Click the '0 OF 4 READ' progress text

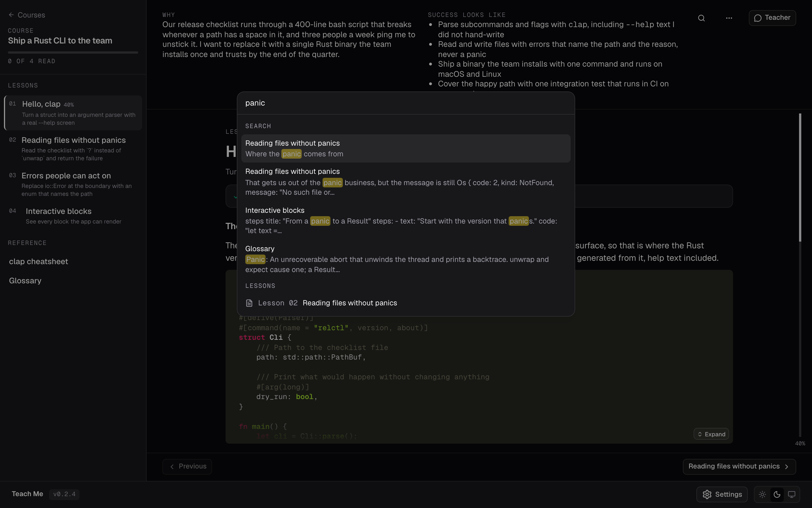coord(32,61)
